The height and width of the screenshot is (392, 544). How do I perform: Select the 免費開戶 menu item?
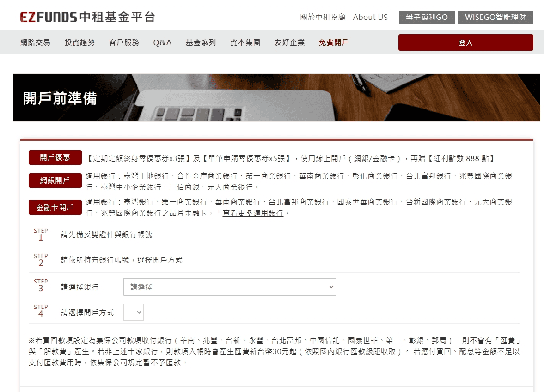pyautogui.click(x=334, y=42)
